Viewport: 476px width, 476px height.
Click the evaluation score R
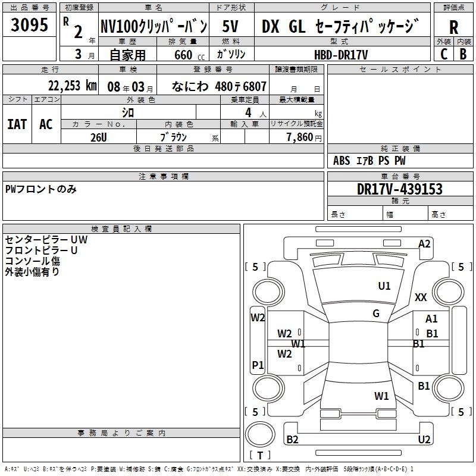(453, 27)
